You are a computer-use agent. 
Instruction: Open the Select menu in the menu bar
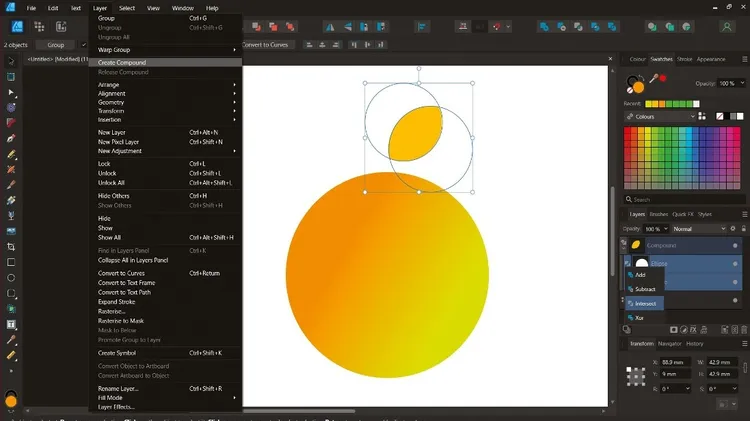tap(127, 8)
